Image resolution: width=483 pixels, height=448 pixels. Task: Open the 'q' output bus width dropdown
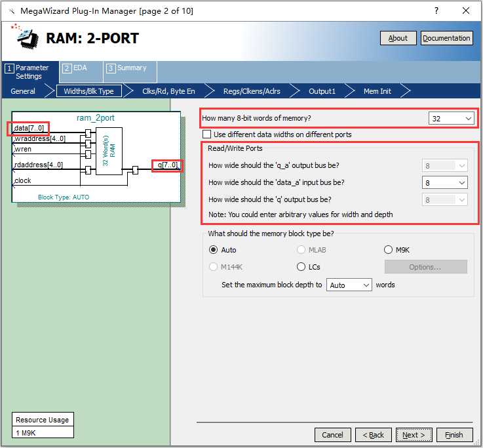(x=444, y=200)
